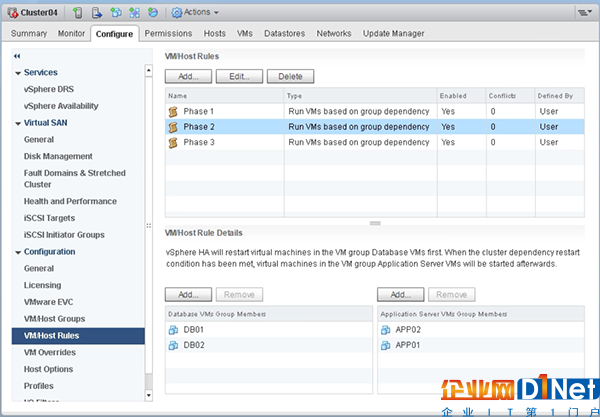Click the Phase 1 rule scroll icon

tap(173, 112)
